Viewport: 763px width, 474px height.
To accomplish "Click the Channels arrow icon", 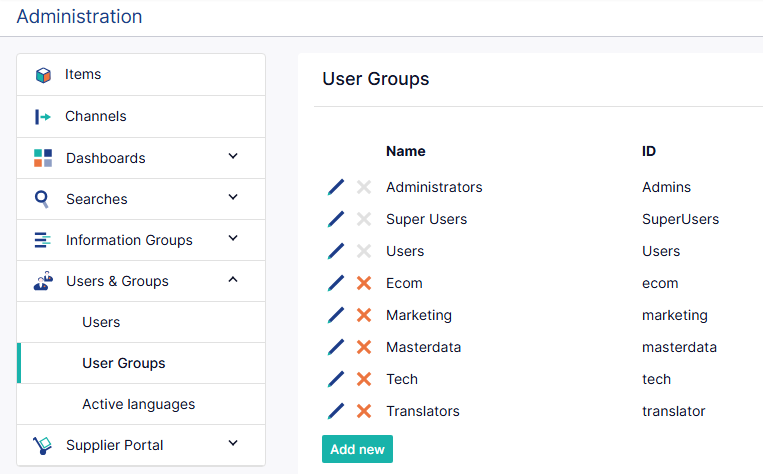I will 43,117.
